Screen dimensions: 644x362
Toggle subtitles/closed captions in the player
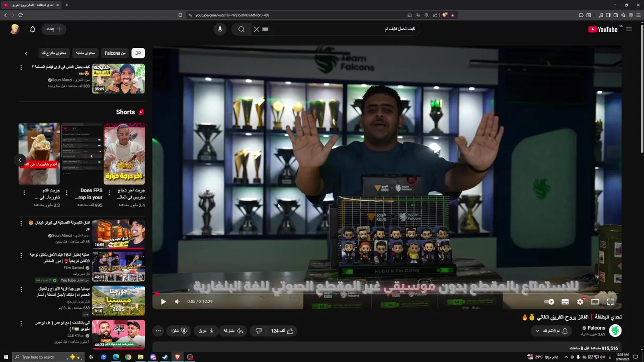(565, 302)
